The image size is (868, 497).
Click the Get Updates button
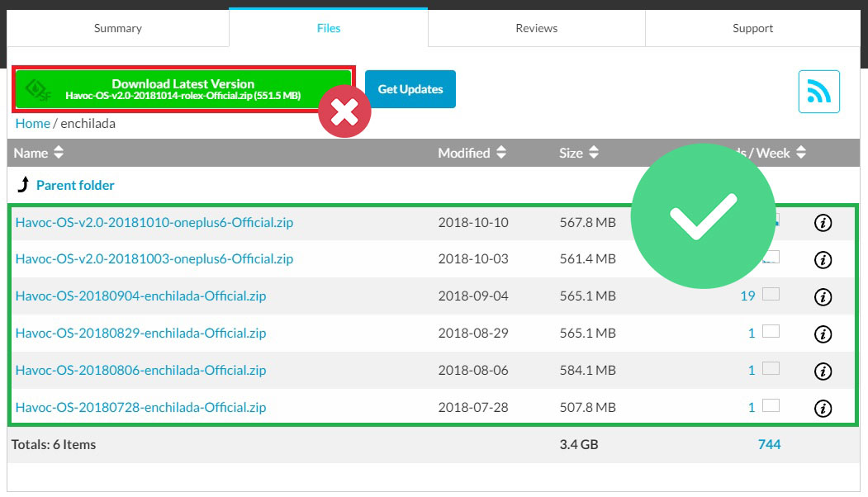(410, 89)
